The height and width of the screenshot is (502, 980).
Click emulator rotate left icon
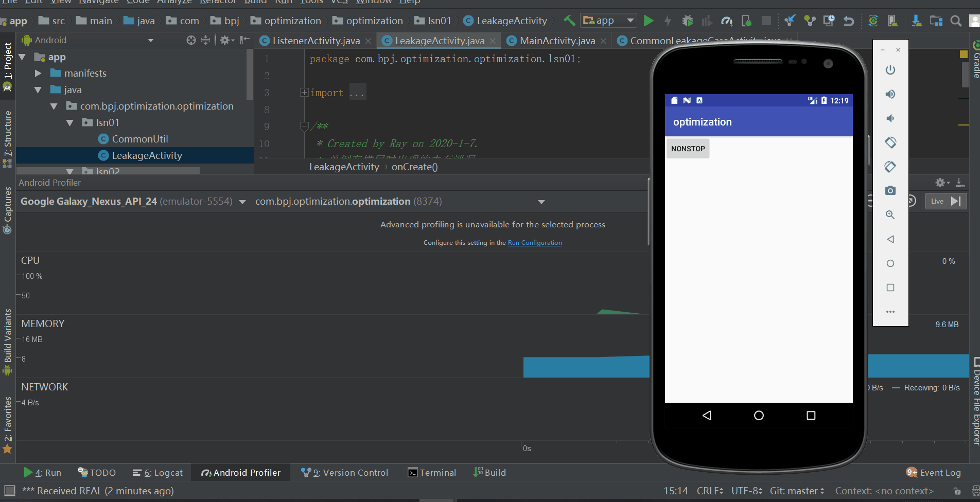tap(890, 142)
